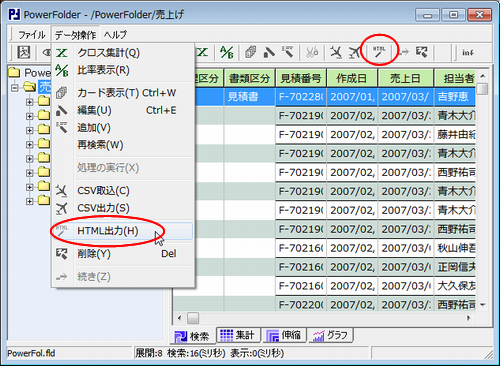Click the horizontal scrollbar thumb
The height and width of the screenshot is (366, 500).
pos(193,318)
